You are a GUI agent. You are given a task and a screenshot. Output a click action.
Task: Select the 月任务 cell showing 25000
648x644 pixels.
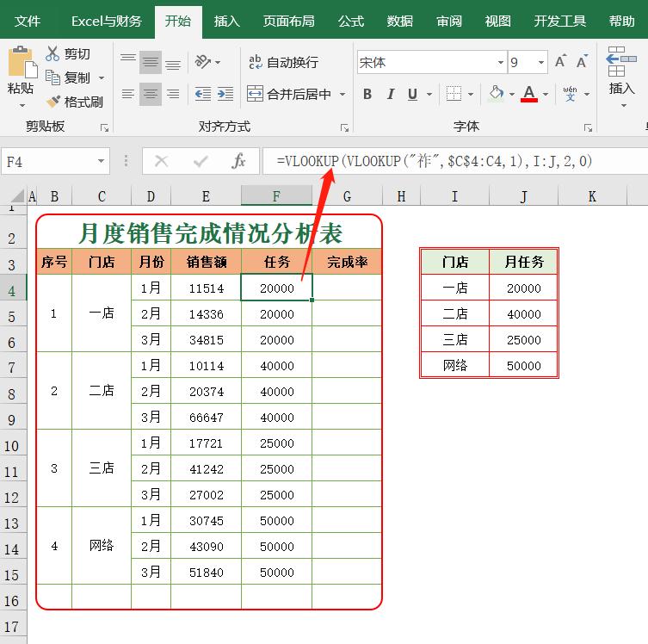(523, 340)
